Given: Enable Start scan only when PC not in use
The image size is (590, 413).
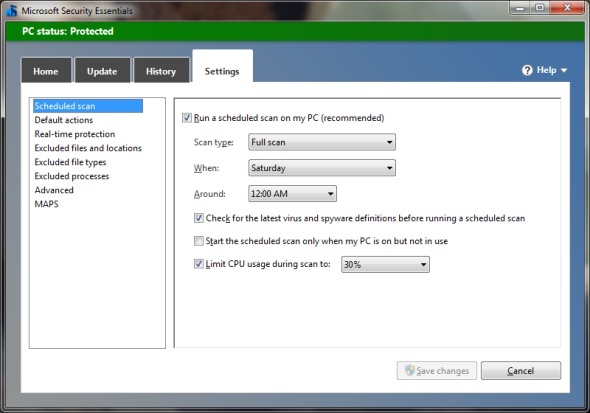Looking at the screenshot, I should [x=199, y=241].
